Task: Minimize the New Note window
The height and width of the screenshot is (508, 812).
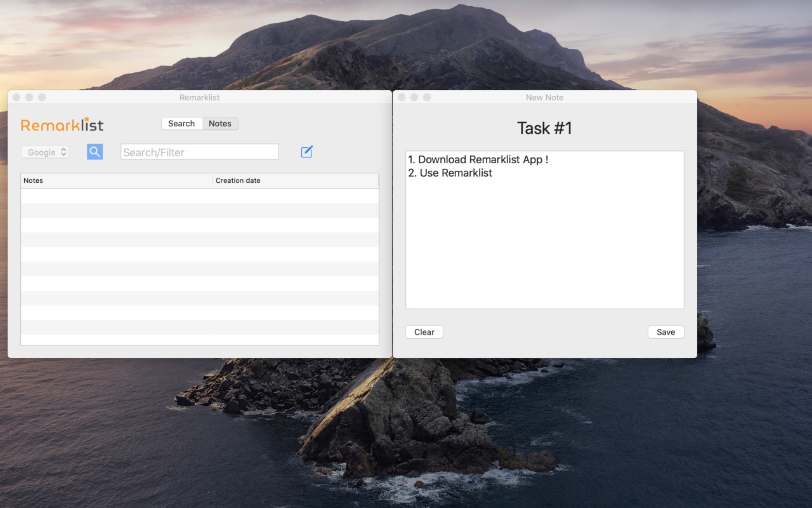Action: pos(414,97)
